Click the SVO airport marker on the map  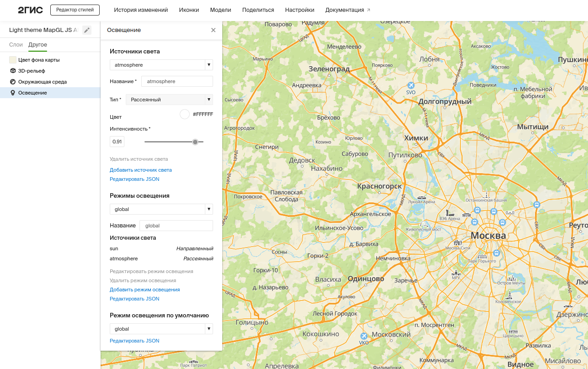tap(411, 85)
